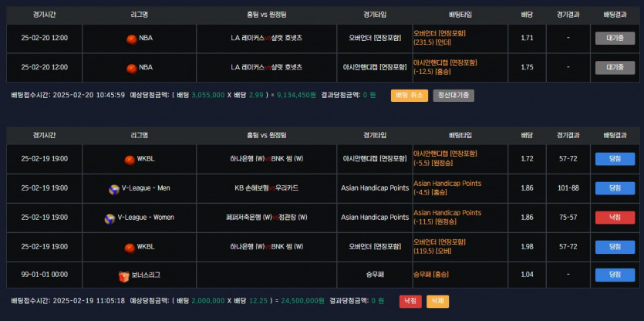Click basketball icon beside the second NBA entry
This screenshot has height=321, width=644.
[131, 68]
